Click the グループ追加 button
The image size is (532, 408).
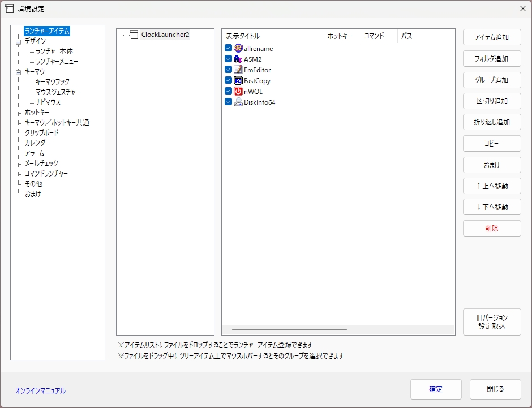pyautogui.click(x=492, y=80)
